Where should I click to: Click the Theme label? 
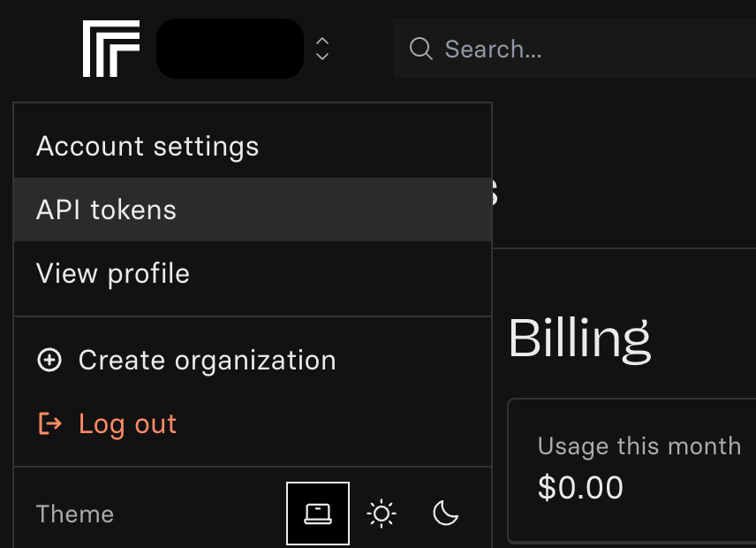click(x=75, y=514)
